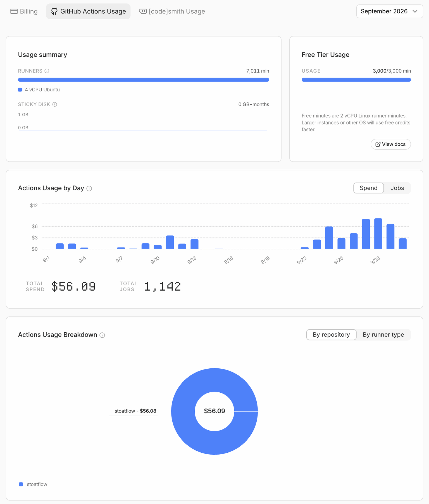Click the 4 vCPU Ubuntu legend swatch
This screenshot has height=504, width=429.
coord(20,90)
